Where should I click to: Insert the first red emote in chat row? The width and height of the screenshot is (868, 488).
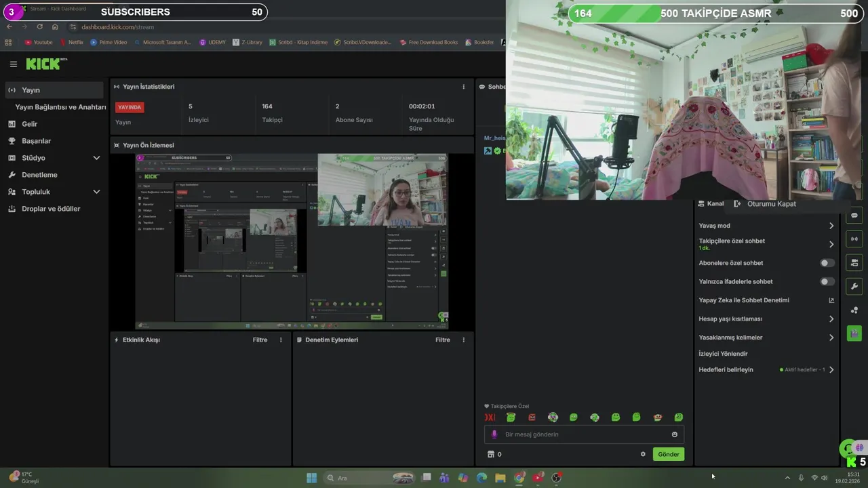(x=490, y=418)
